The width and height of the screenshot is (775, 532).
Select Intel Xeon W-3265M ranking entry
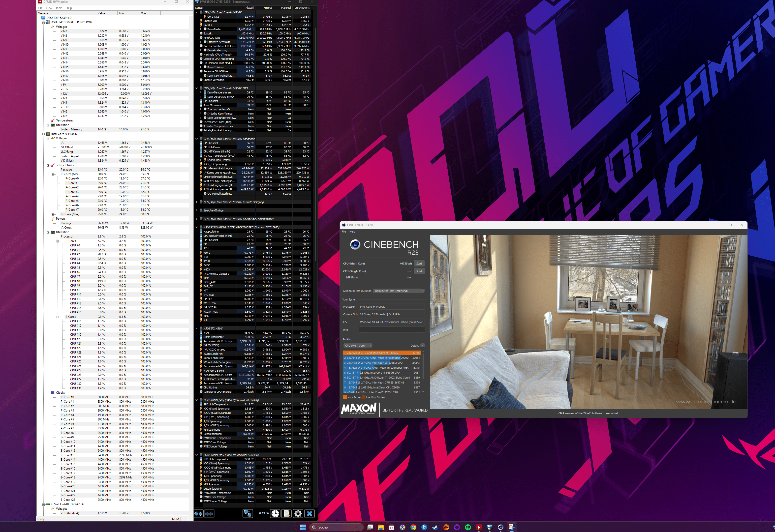382,363
